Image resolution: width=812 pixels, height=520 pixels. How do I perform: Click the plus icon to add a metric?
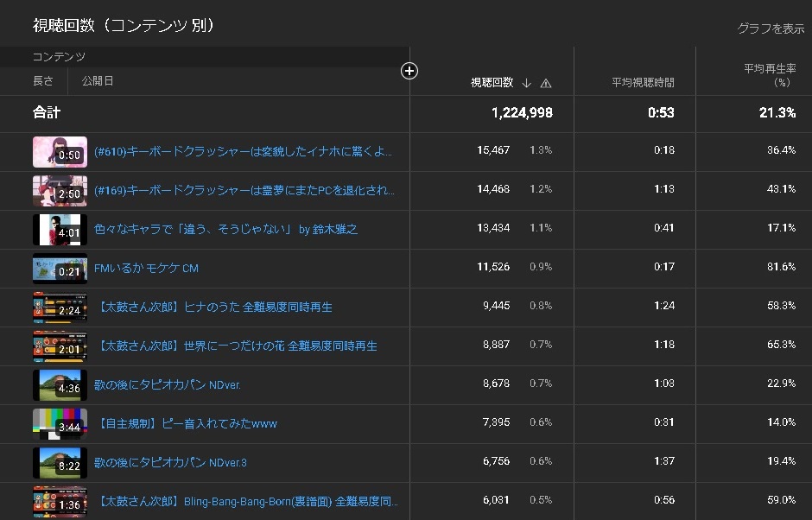point(409,71)
